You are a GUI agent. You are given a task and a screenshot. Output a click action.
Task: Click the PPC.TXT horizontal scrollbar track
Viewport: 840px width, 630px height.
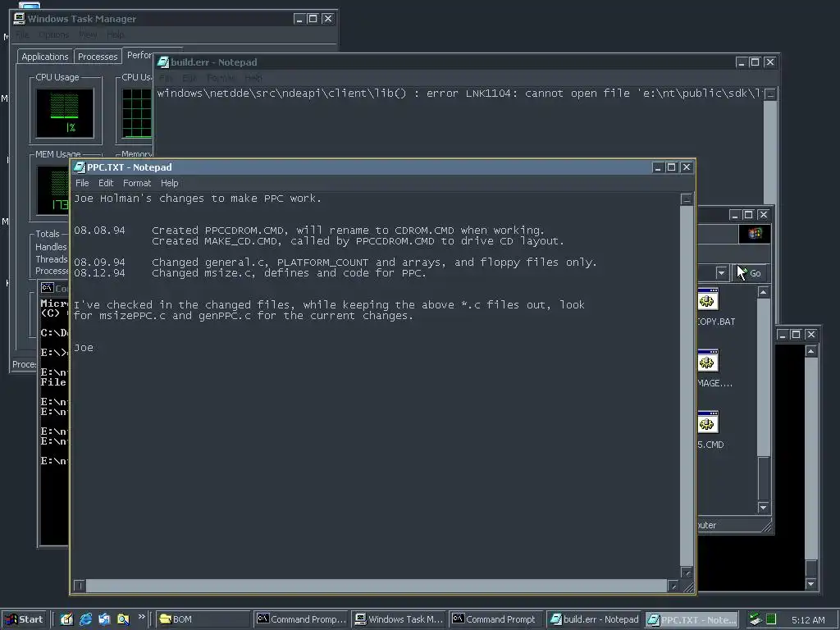(x=376, y=586)
